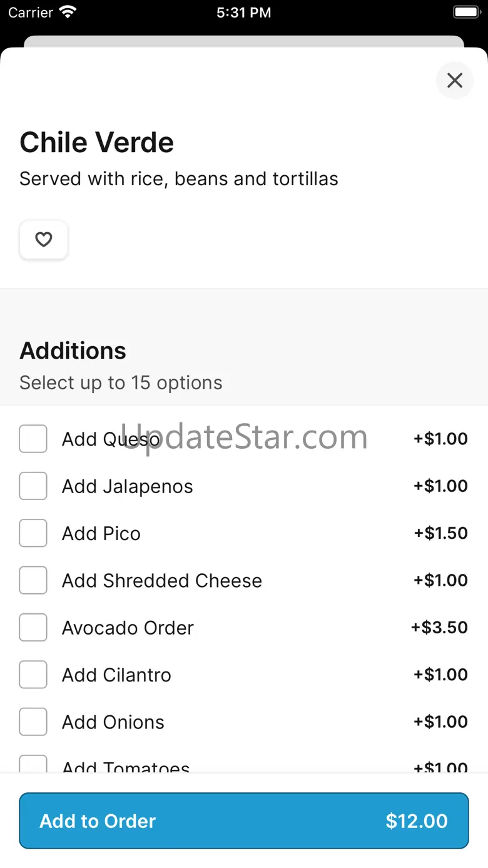Tick the Add Pico checkbox
The width and height of the screenshot is (488, 868).
coord(33,533)
